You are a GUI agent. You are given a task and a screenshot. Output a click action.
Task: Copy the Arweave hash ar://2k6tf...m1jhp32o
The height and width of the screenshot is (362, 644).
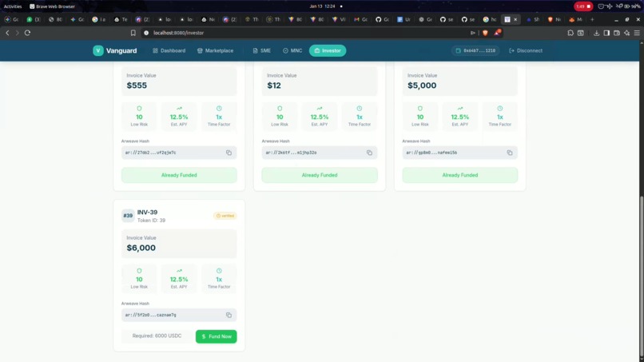[x=369, y=153]
